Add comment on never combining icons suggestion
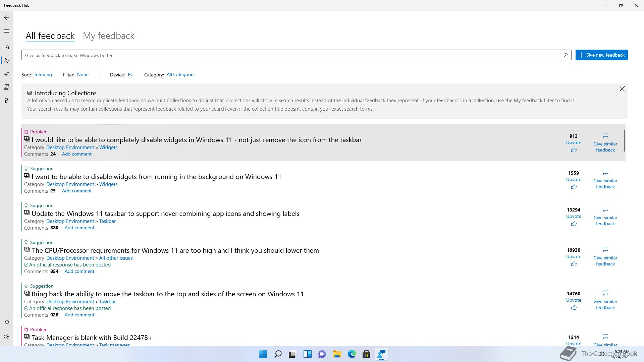Viewport: 644px width, 362px height. [79, 228]
